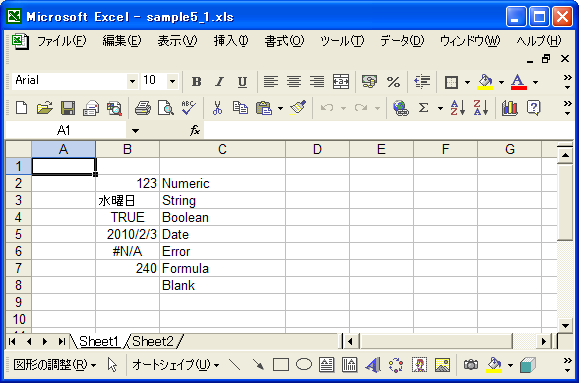Open print preview
This screenshot has width=579, height=383.
[x=166, y=108]
